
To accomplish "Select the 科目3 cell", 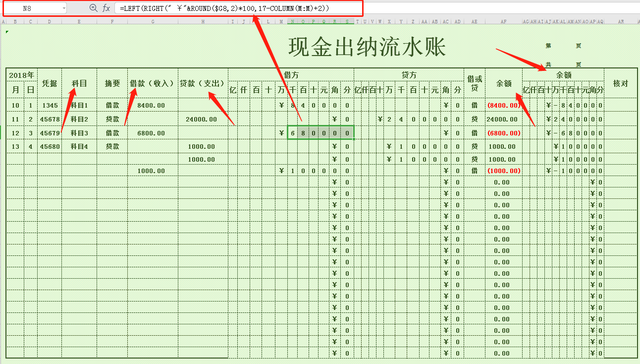I will (x=79, y=133).
